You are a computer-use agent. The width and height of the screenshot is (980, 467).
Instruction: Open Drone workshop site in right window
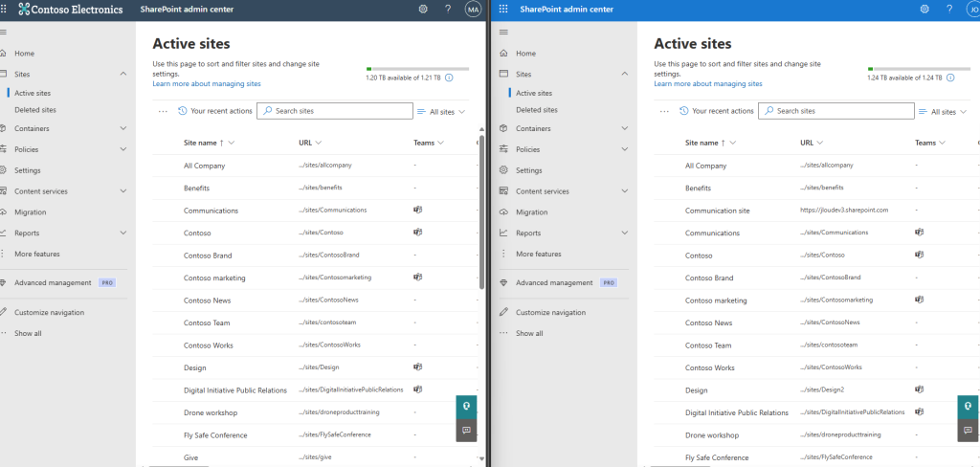pyautogui.click(x=711, y=435)
